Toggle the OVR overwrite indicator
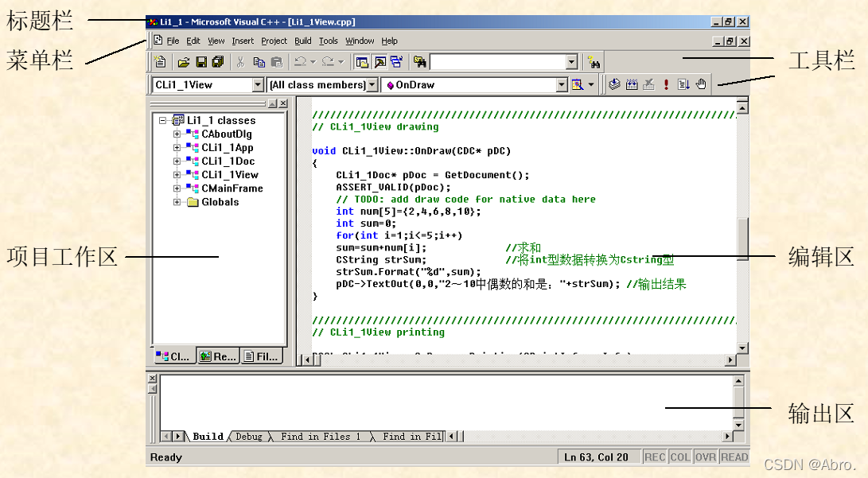The image size is (868, 478). click(x=706, y=457)
